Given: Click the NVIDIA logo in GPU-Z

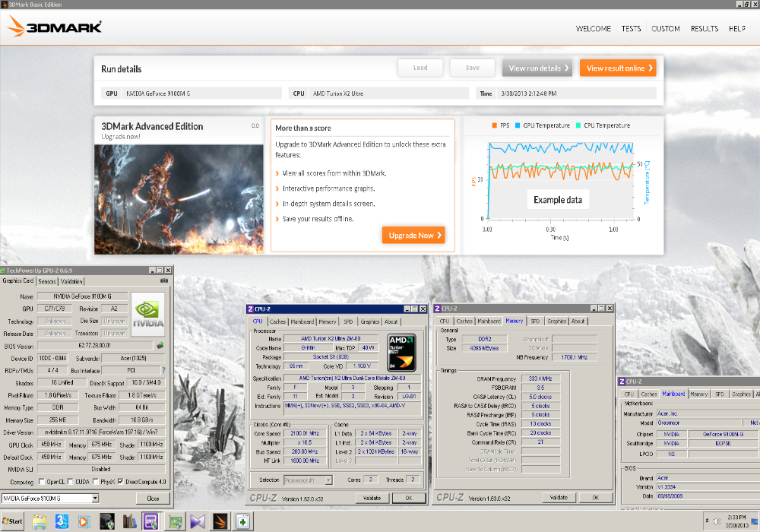Looking at the screenshot, I should (x=148, y=314).
